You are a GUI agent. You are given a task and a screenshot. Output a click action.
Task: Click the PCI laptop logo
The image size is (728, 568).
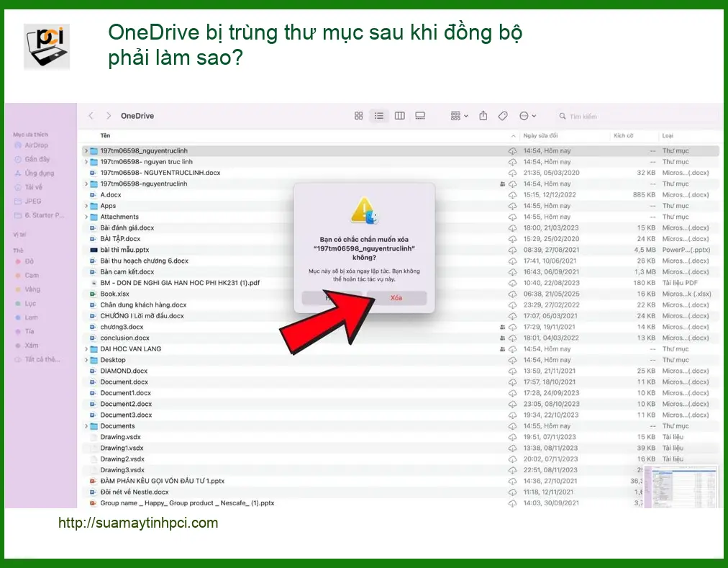click(47, 47)
